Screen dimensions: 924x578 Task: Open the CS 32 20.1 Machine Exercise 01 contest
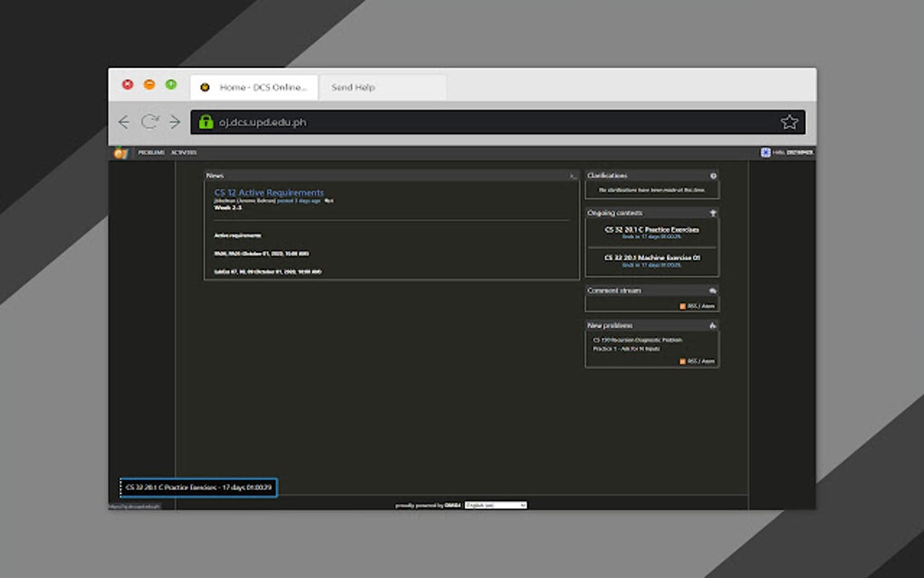(652, 255)
